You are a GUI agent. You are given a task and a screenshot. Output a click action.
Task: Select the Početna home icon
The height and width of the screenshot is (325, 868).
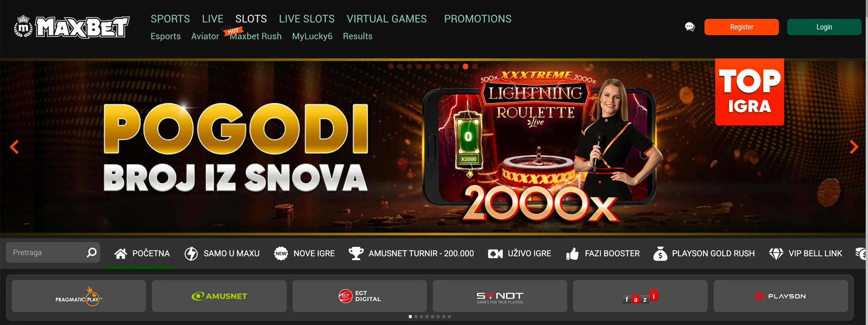coord(121,254)
